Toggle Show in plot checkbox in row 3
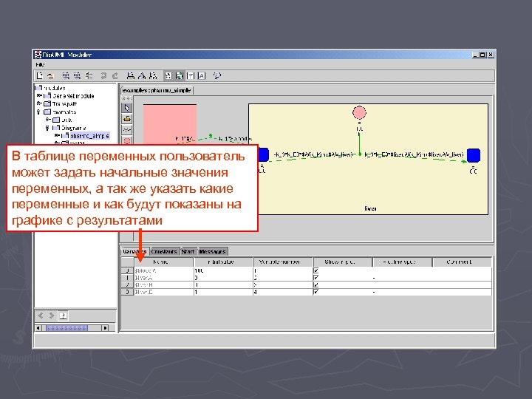The width and height of the screenshot is (532, 399). click(316, 292)
